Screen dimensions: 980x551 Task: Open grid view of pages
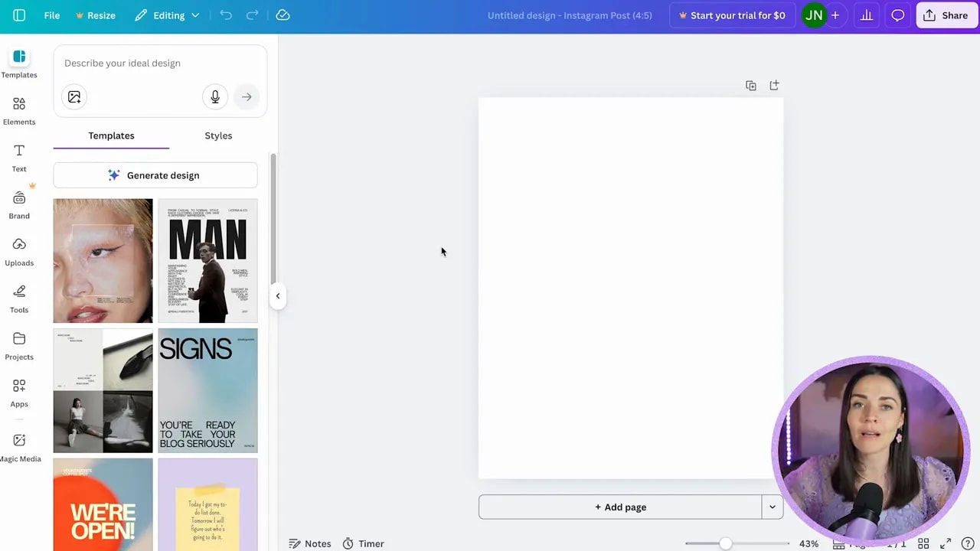point(923,543)
